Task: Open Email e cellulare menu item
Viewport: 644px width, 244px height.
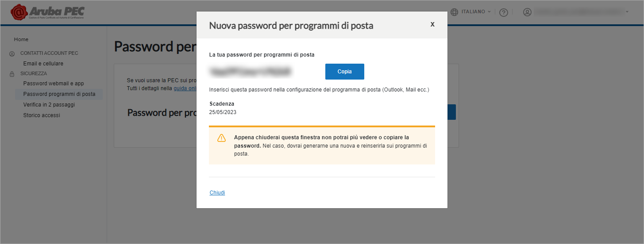Action: (x=43, y=64)
